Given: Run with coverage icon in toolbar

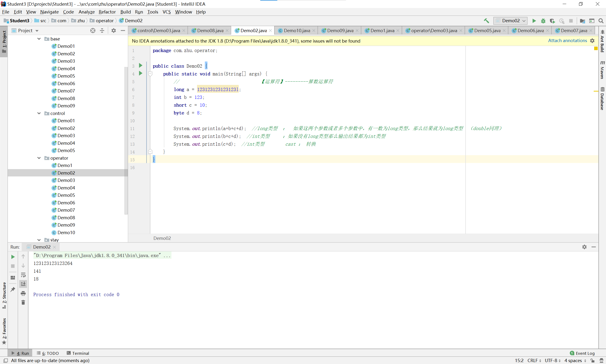Looking at the screenshot, I should (x=552, y=21).
